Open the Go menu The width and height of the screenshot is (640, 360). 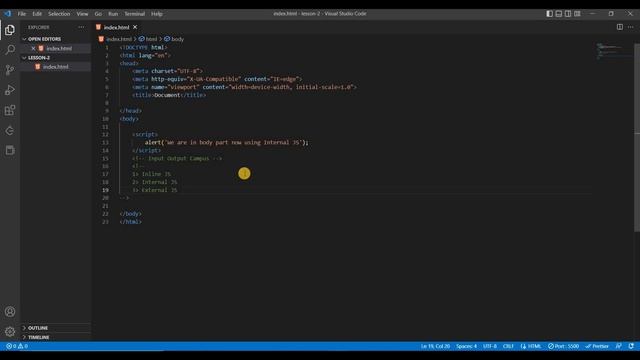98,13
